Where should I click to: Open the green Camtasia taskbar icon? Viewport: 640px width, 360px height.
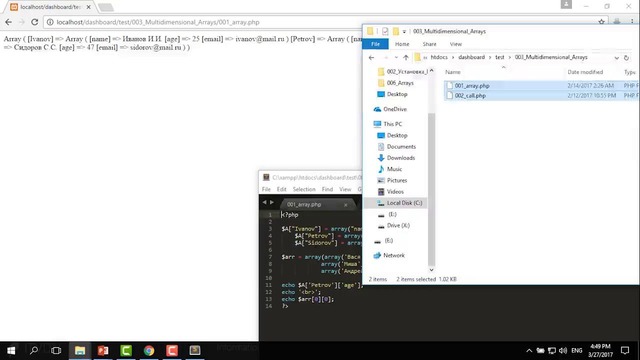(126, 351)
